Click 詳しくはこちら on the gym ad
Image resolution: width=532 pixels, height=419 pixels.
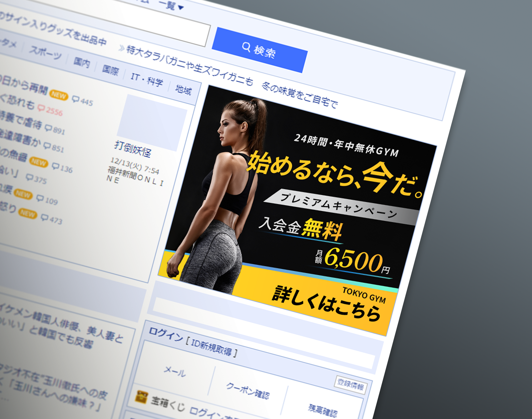(x=326, y=303)
